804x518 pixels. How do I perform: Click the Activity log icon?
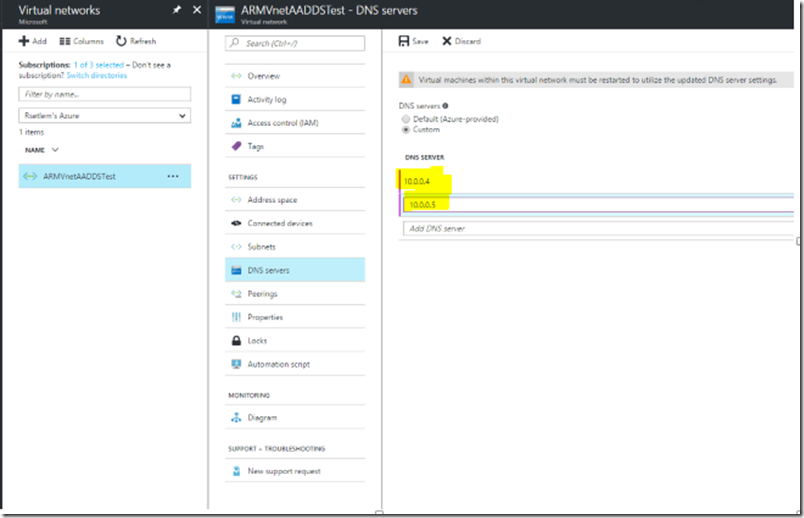click(236, 99)
